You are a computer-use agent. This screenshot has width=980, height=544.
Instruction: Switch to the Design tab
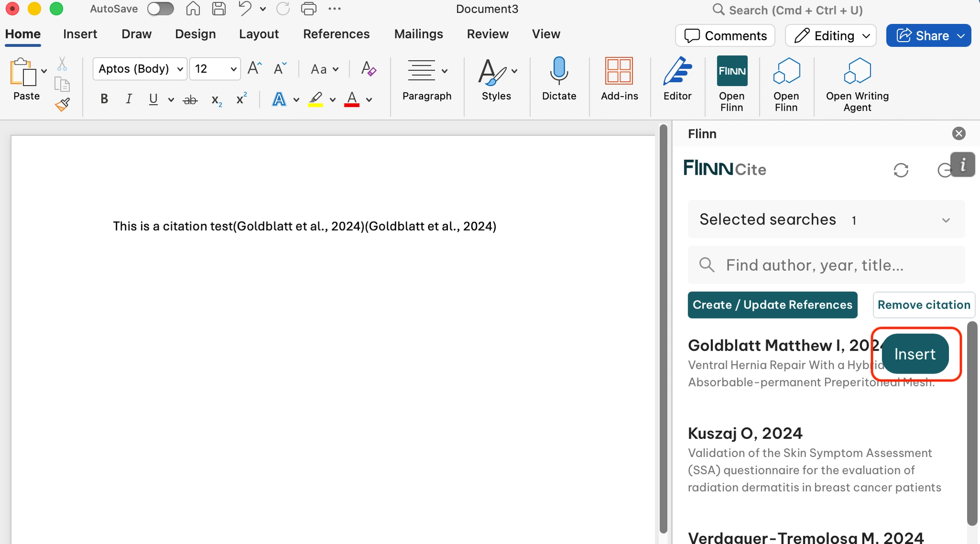pos(195,34)
